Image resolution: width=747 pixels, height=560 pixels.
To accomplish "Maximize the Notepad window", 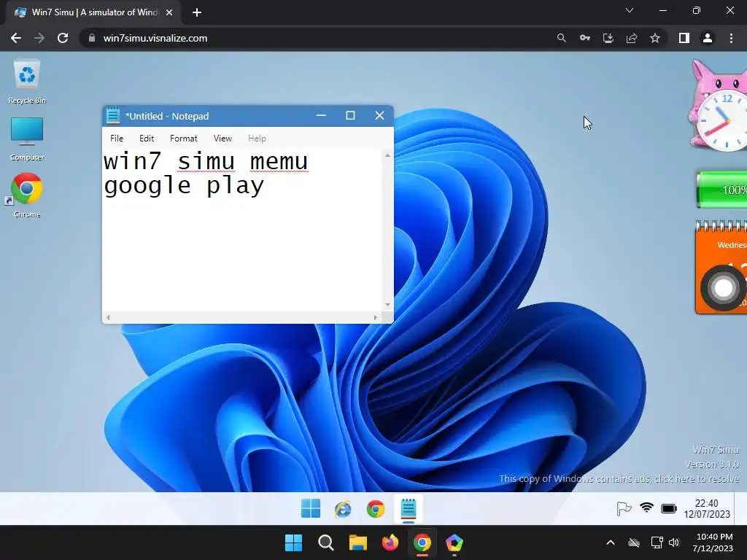I will pos(350,115).
